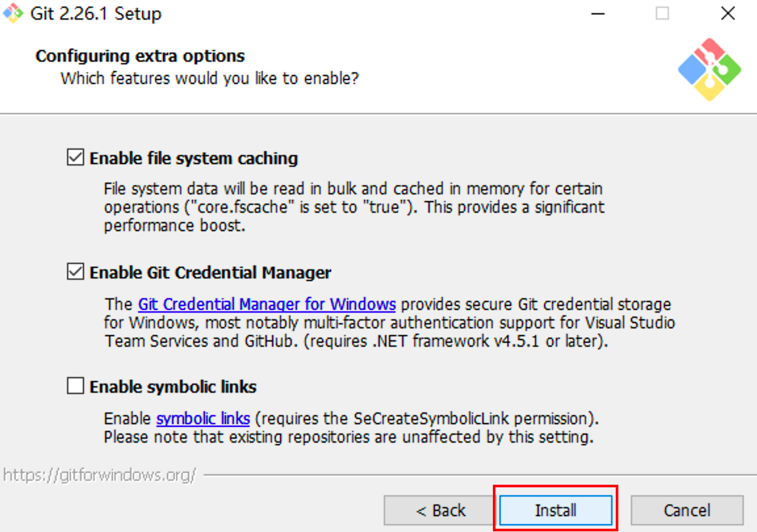The width and height of the screenshot is (757, 532).
Task: Minimize the Git Setup window
Action: pyautogui.click(x=597, y=14)
